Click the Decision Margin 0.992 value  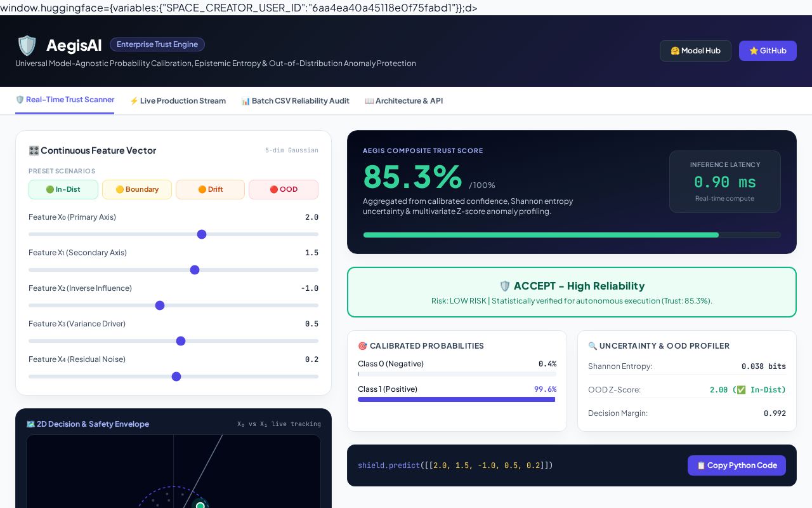(775, 413)
